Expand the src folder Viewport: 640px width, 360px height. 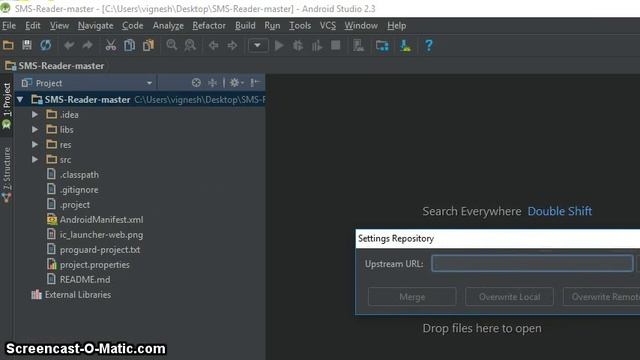pos(35,160)
